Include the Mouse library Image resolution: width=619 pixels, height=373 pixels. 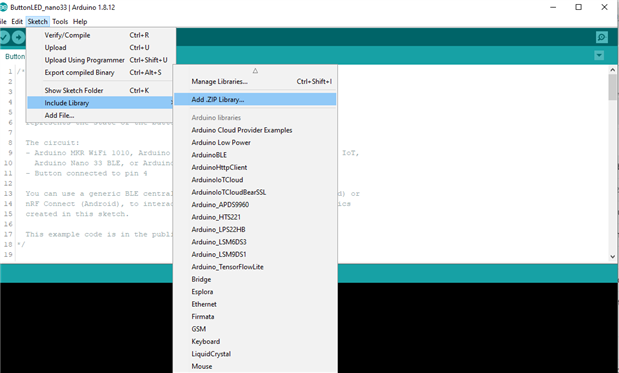(x=255, y=366)
